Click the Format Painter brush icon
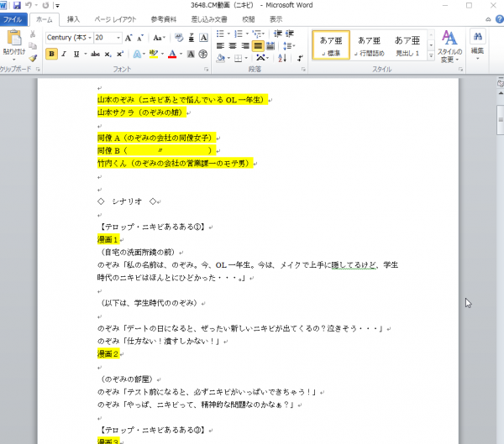Screen dimensions: 504x444 tap(33, 59)
